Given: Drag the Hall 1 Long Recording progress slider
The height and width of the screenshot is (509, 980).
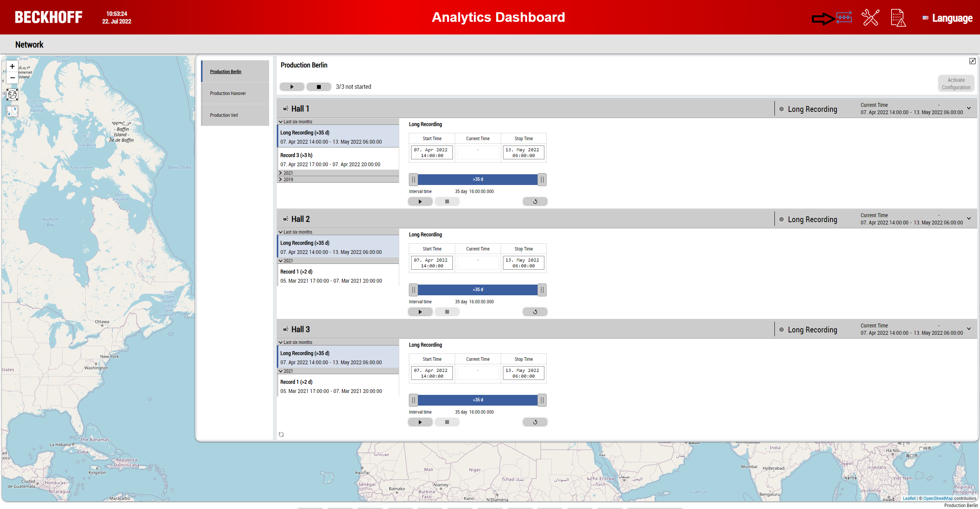Looking at the screenshot, I should coord(478,179).
